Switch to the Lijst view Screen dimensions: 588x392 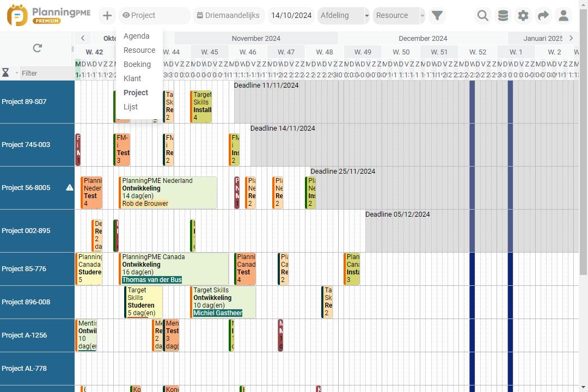tap(130, 107)
